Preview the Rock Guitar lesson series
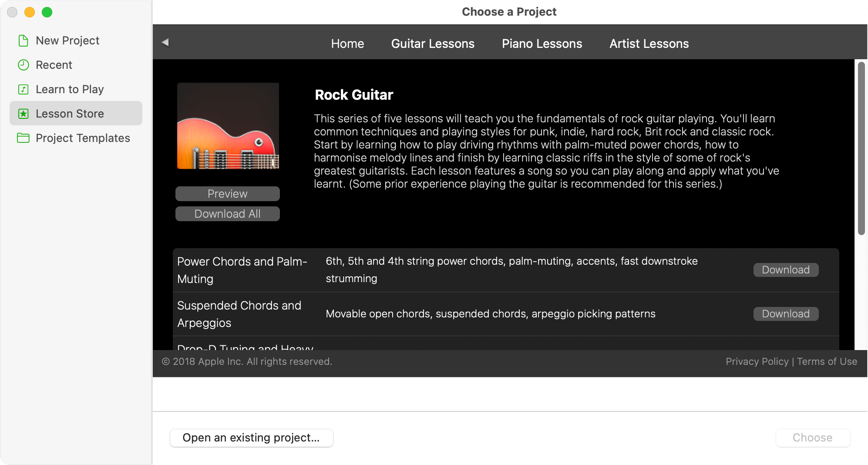This screenshot has width=868, height=465. click(228, 194)
